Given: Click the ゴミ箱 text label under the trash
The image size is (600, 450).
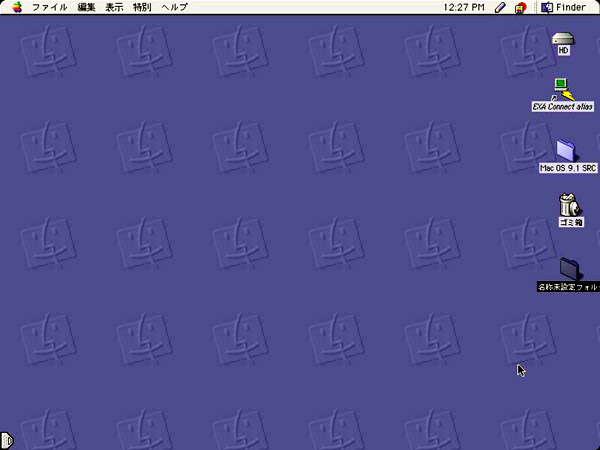Looking at the screenshot, I should (x=567, y=223).
